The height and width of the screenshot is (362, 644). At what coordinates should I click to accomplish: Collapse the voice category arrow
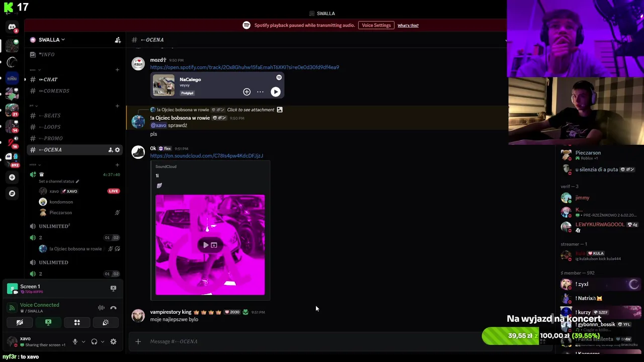34,164
